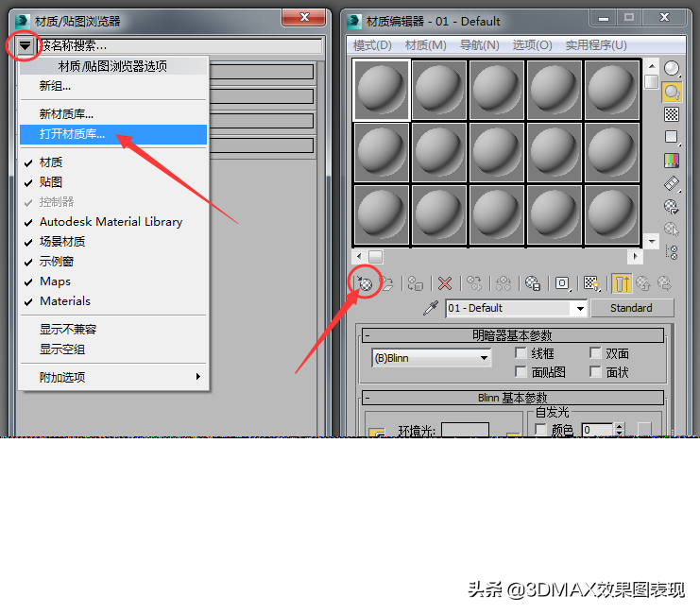
Task: Choose 打开材质库... in the menu
Action: pyautogui.click(x=113, y=134)
